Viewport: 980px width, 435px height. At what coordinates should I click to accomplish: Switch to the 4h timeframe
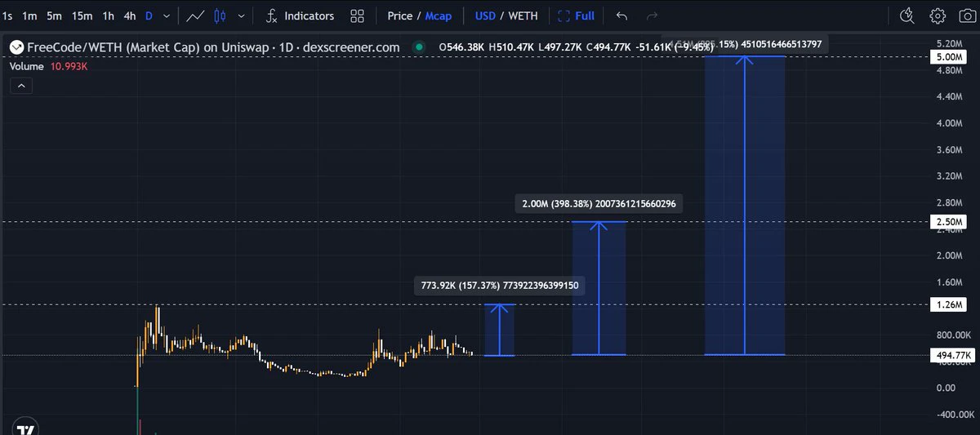tap(130, 16)
